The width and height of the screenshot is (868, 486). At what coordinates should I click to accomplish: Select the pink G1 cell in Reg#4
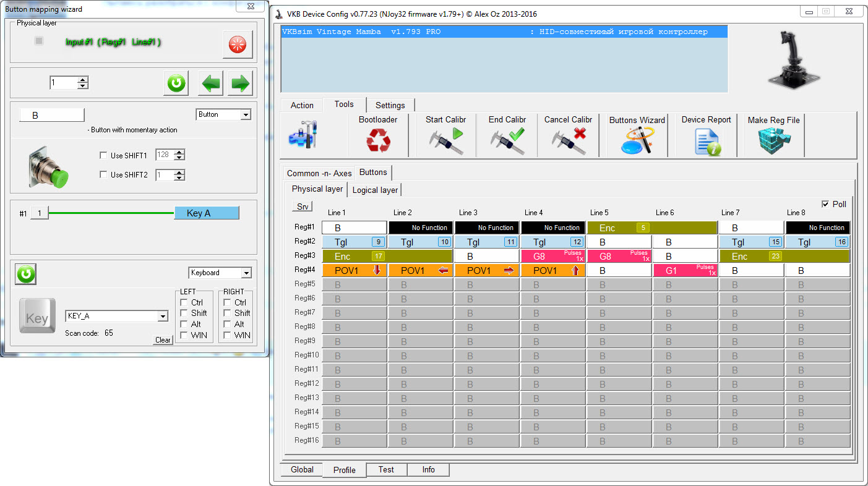pyautogui.click(x=685, y=270)
